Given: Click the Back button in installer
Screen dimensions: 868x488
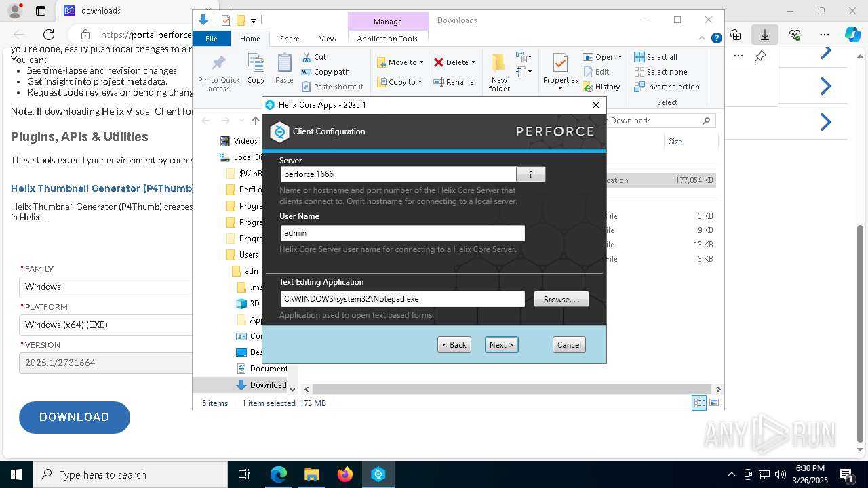Looking at the screenshot, I should [454, 344].
